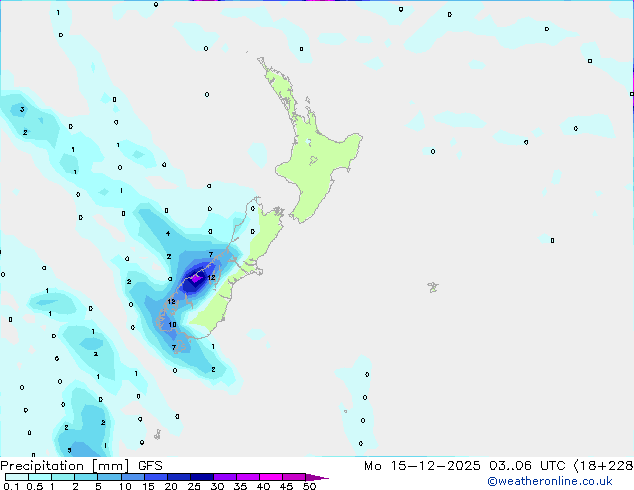This screenshot has width=634, height=490.
Task: Click the '10' value on the South Island
Action: click(172, 324)
